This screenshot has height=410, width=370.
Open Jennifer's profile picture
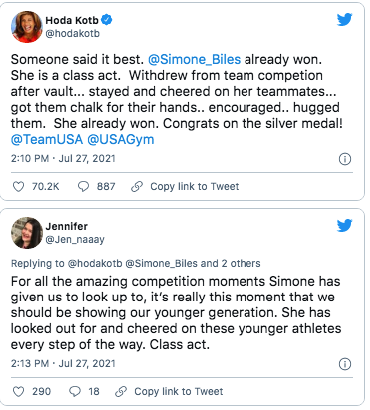click(27, 233)
